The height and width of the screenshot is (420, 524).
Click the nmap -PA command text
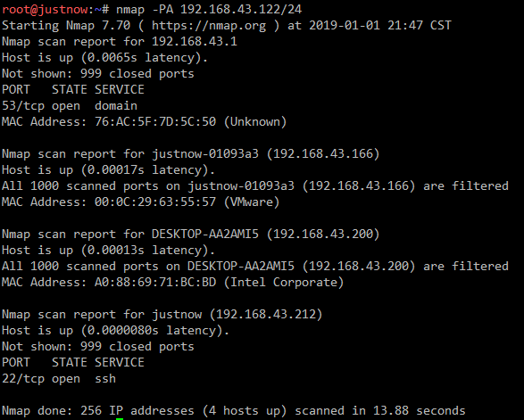click(x=209, y=9)
